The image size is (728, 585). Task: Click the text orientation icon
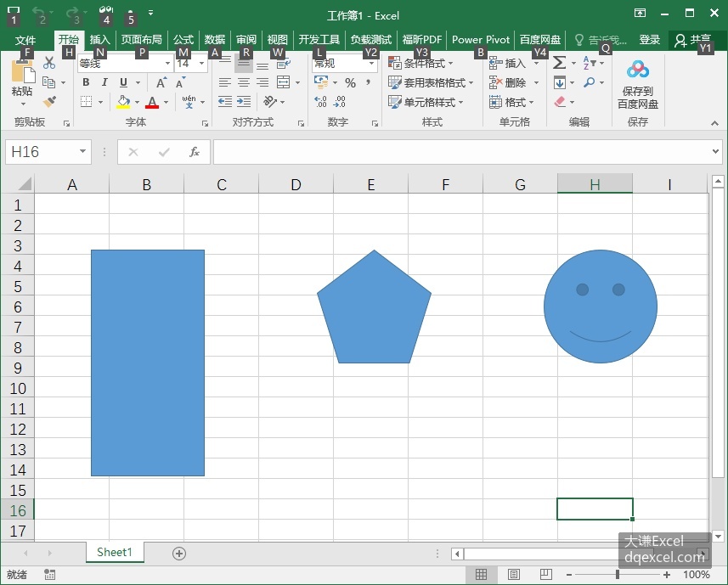[270, 102]
